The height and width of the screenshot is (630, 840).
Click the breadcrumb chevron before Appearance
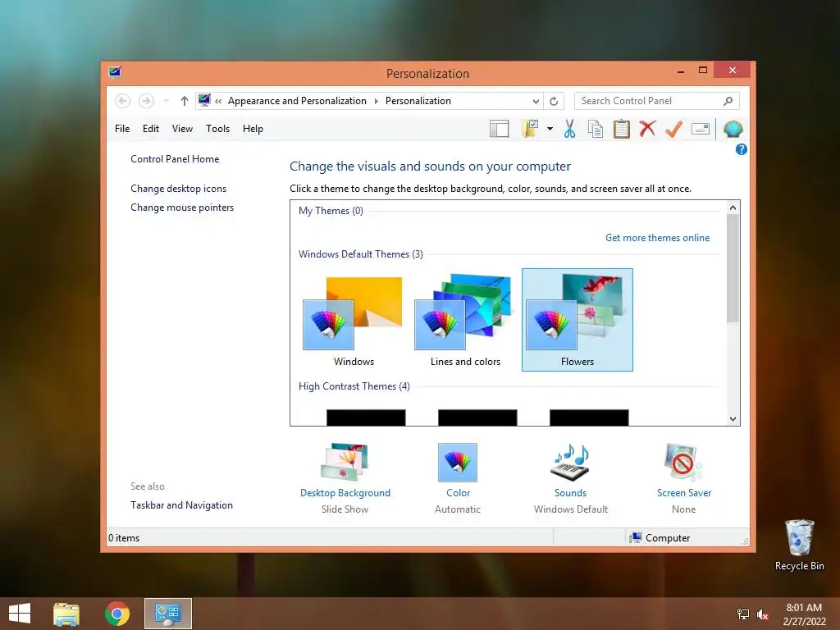(218, 101)
